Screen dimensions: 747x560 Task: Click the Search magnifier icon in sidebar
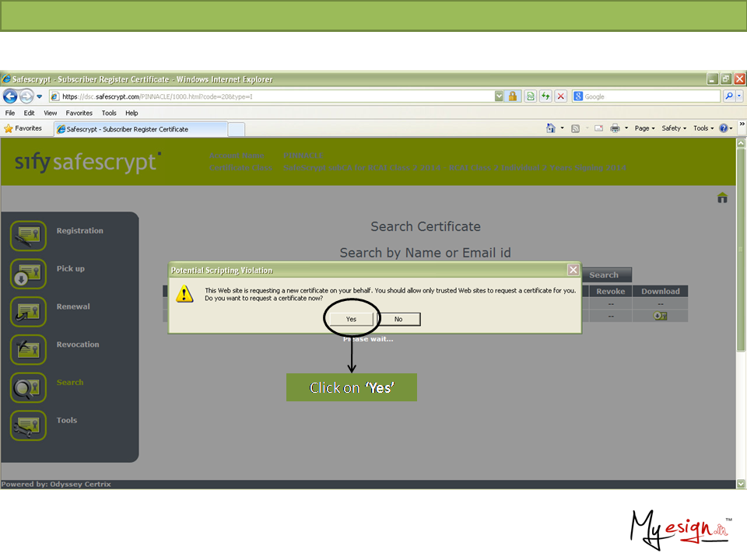[x=28, y=387]
